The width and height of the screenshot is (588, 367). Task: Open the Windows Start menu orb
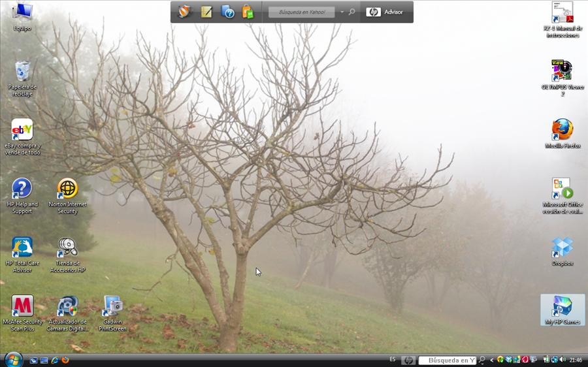click(14, 360)
